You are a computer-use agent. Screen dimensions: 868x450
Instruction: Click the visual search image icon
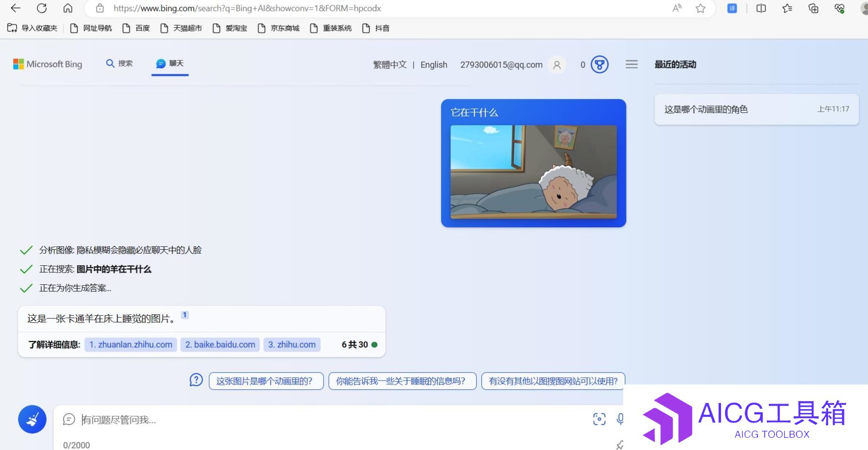(599, 419)
